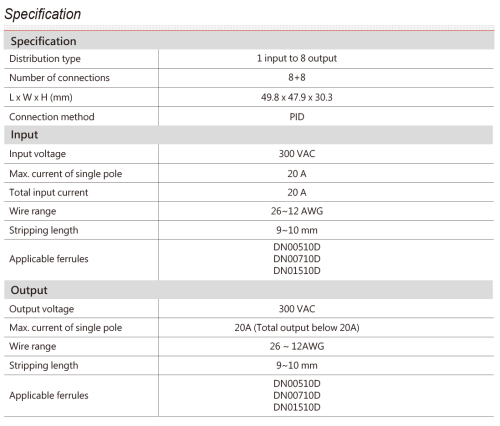
Task: Select the '8+8' connections value
Action: [x=297, y=77]
